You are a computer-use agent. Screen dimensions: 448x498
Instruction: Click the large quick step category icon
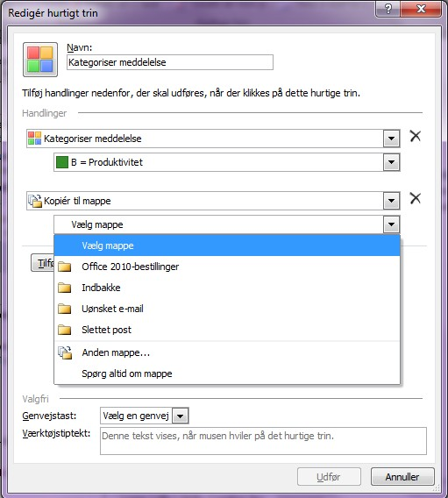40,60
